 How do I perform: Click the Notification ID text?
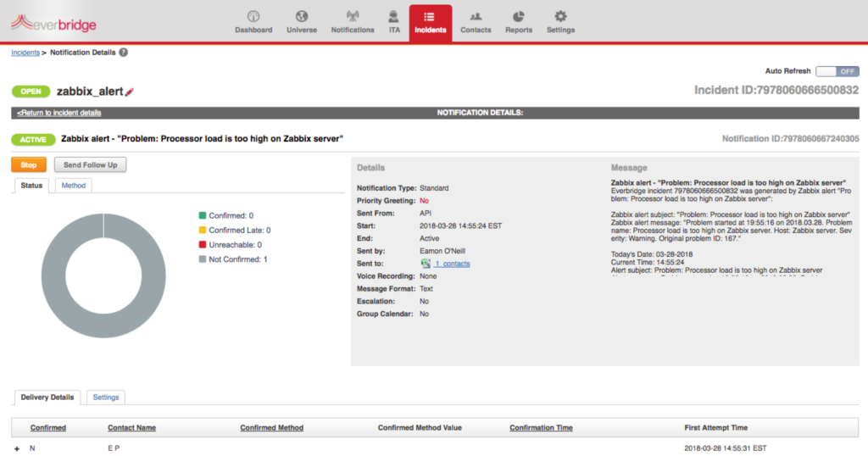point(791,139)
